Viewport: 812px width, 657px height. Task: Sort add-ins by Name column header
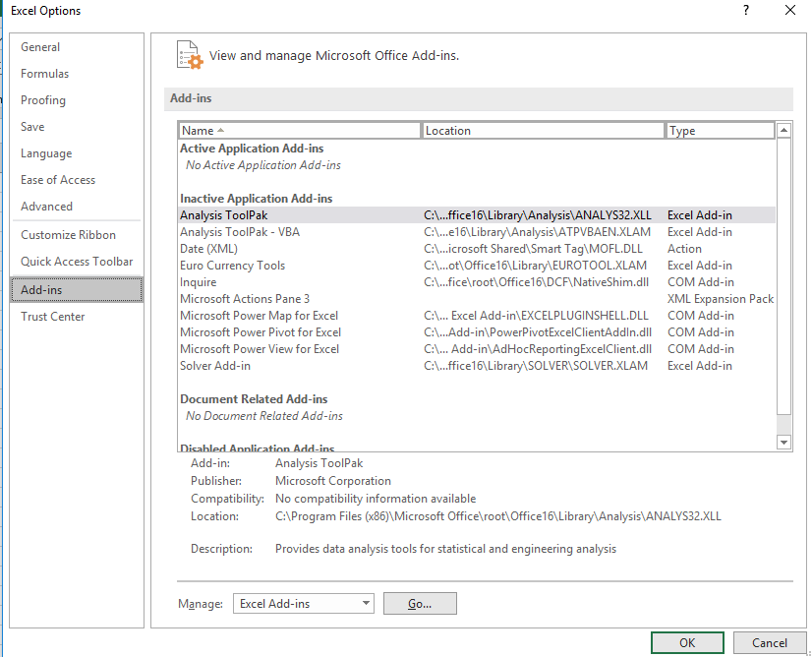299,131
